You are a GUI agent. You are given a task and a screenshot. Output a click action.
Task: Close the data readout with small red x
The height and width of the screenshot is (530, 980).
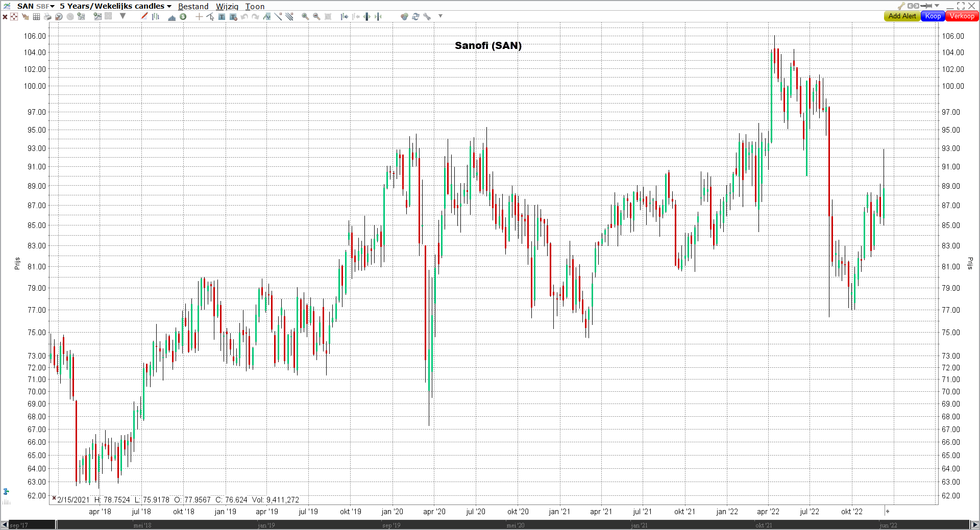click(54, 498)
